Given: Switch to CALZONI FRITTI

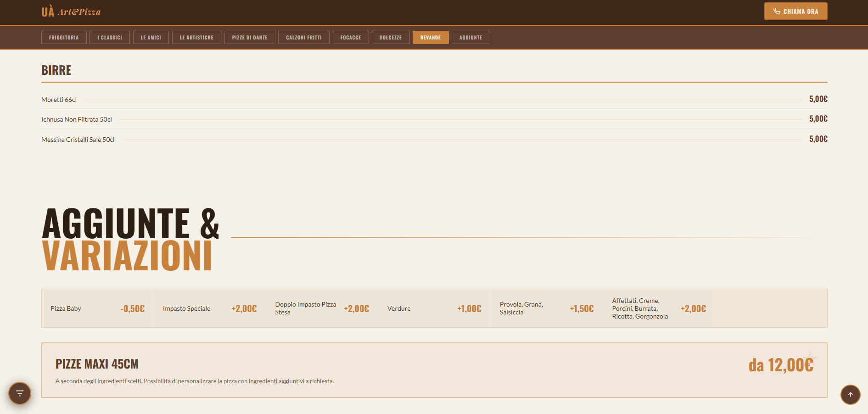Looking at the screenshot, I should pos(304,37).
